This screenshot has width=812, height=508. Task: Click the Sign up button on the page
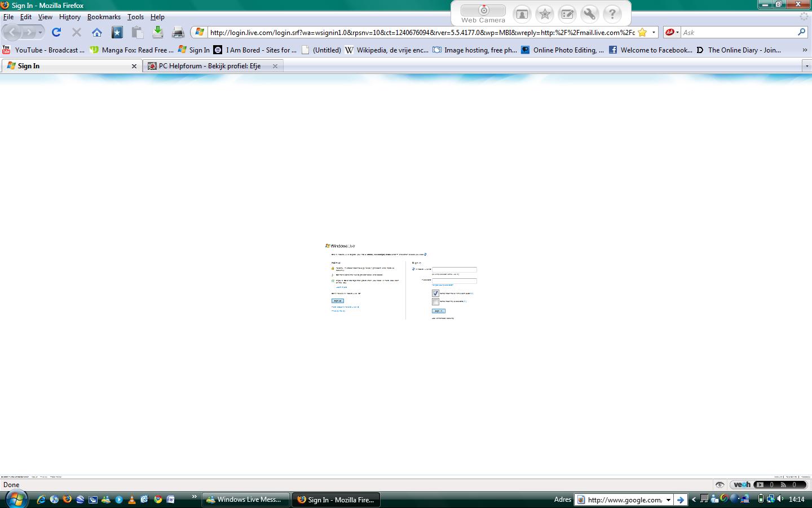337,301
